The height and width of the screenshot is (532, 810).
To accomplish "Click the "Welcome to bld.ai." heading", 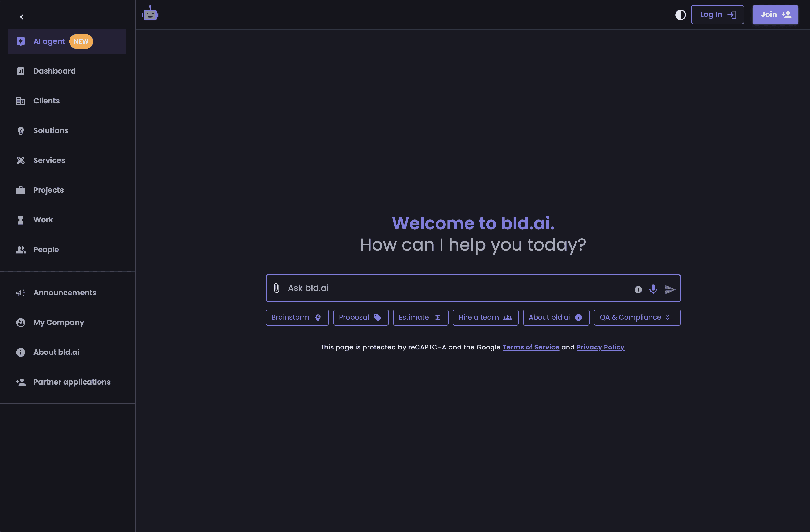I will point(473,223).
